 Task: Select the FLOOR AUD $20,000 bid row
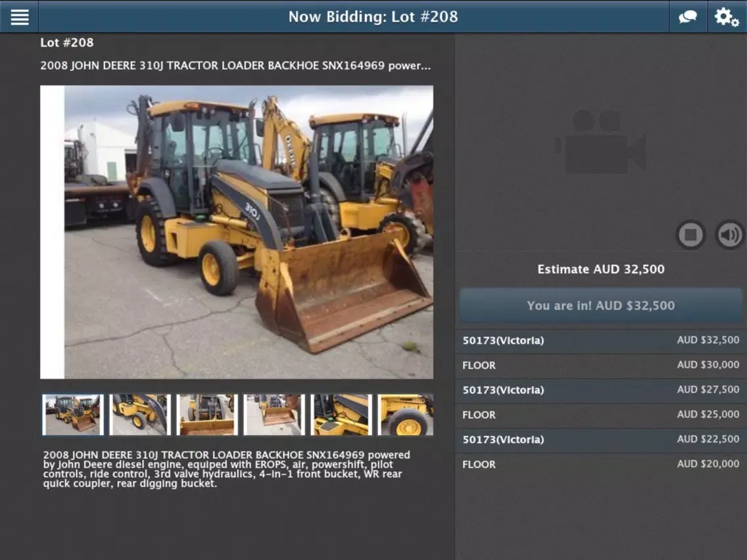pyautogui.click(x=601, y=464)
